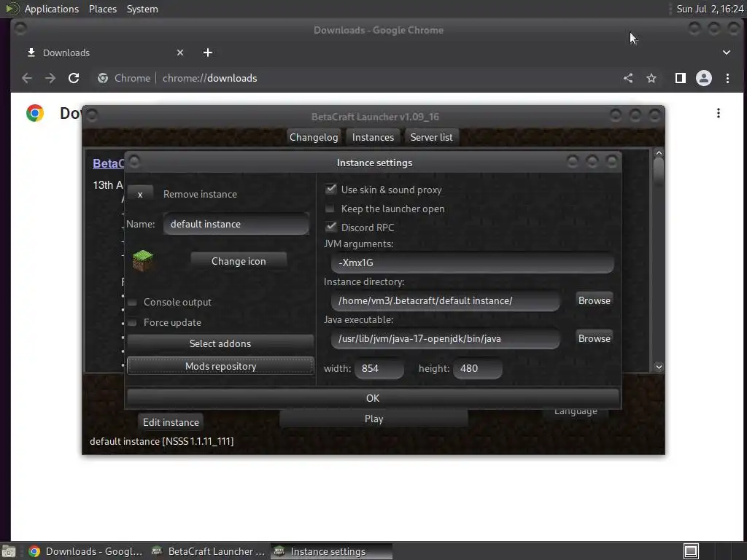Viewport: 747px width, 560px height.
Task: Click the width value field
Action: point(379,368)
